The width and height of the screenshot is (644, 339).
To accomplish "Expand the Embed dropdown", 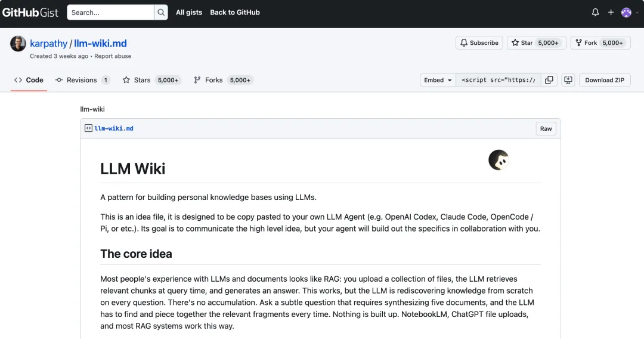I will (438, 80).
